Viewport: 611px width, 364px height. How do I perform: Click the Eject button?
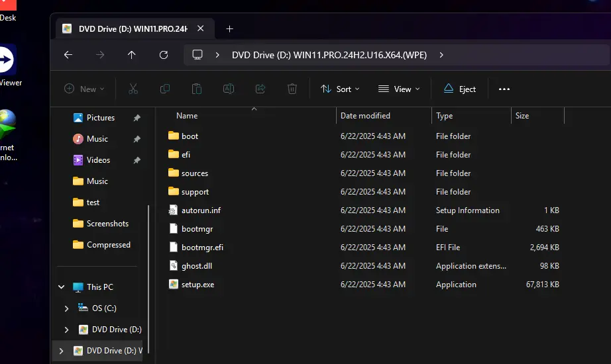(459, 89)
